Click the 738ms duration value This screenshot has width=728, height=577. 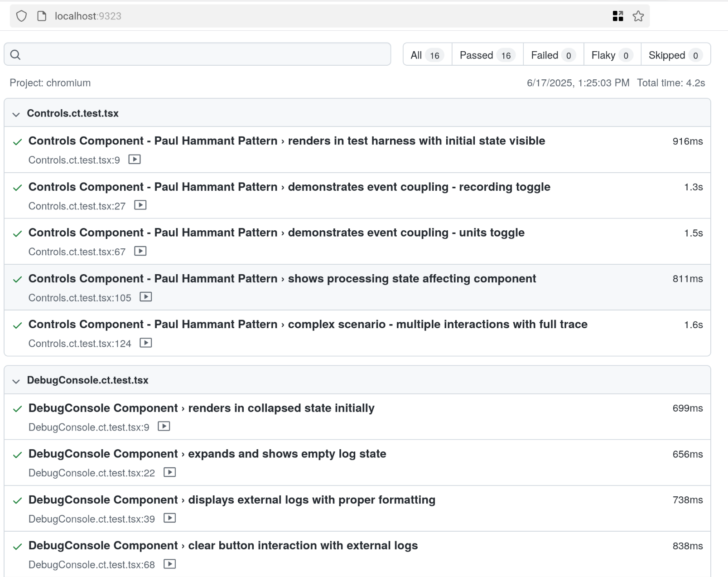[x=688, y=500]
